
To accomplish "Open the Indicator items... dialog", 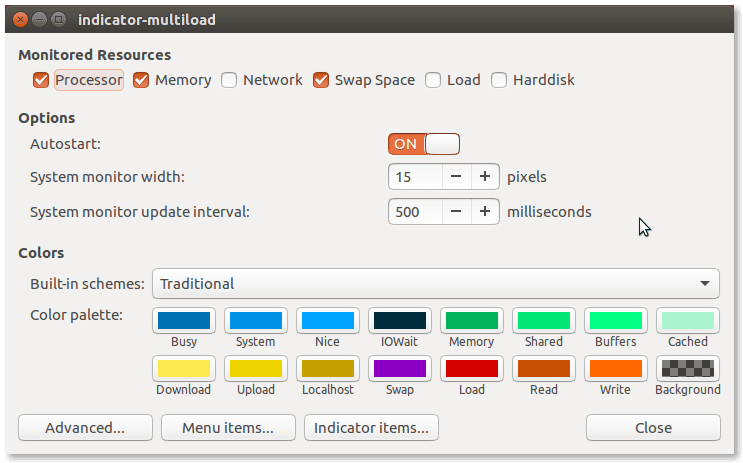I will pyautogui.click(x=371, y=428).
